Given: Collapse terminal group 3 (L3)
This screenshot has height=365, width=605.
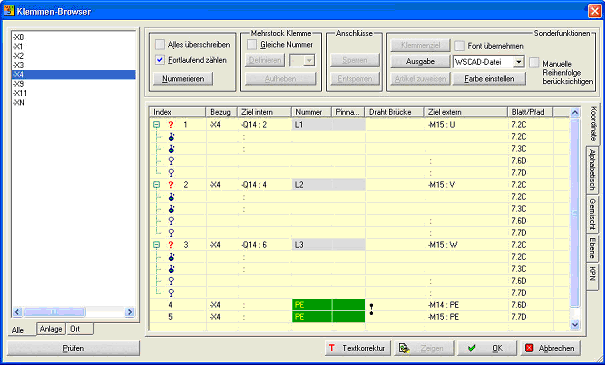Looking at the screenshot, I should click(x=156, y=245).
